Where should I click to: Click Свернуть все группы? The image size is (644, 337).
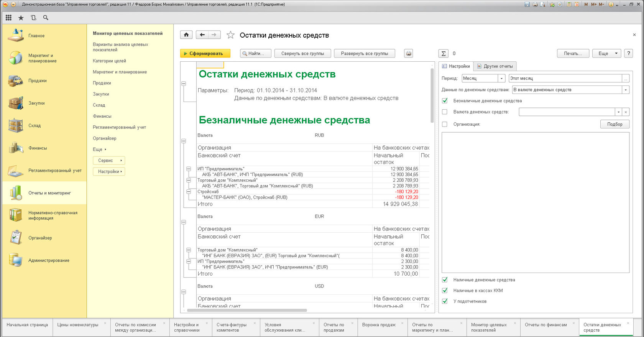[x=302, y=54]
